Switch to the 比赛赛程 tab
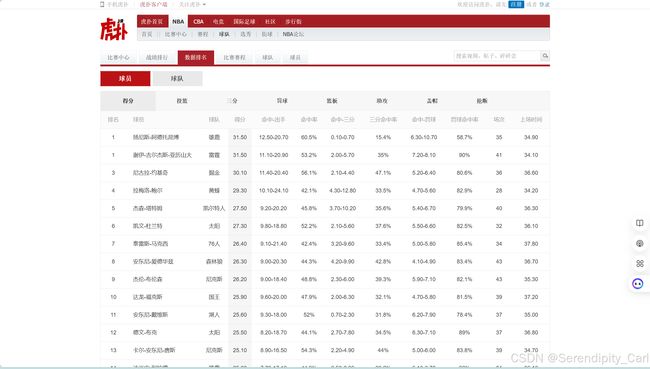 point(235,58)
